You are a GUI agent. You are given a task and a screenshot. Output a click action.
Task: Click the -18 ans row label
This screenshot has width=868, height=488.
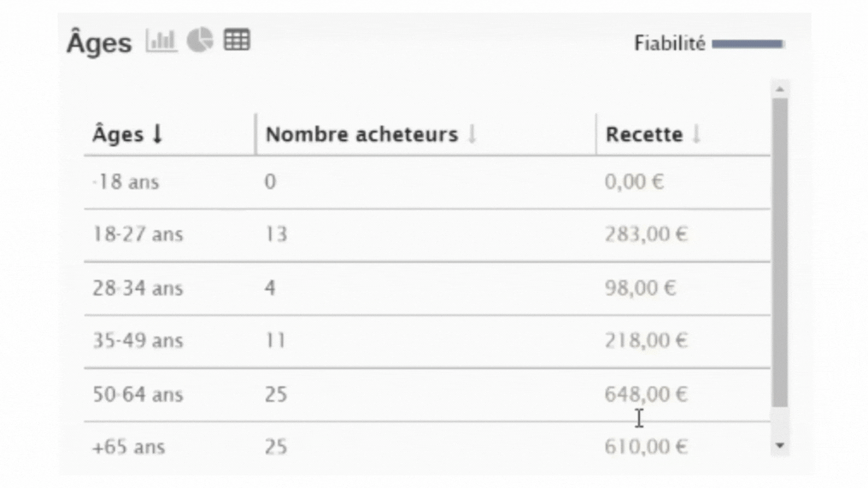point(125,182)
